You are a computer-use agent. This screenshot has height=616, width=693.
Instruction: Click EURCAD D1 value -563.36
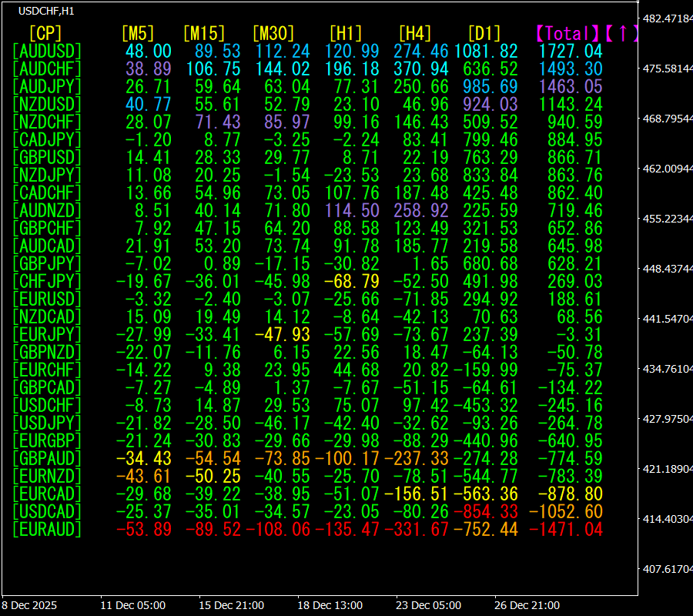tap(486, 494)
